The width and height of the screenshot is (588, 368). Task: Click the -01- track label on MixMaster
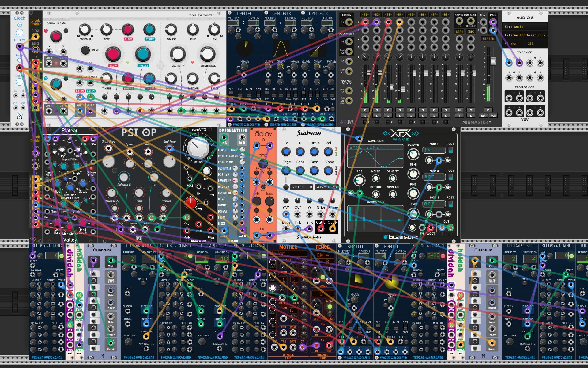click(365, 15)
